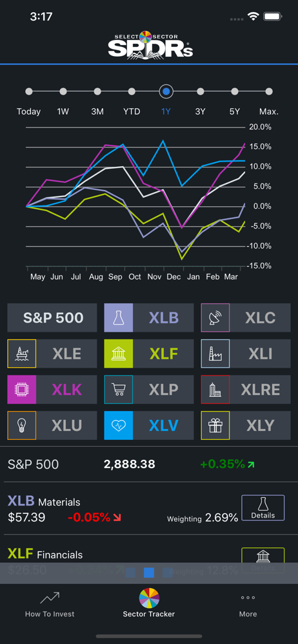Open the More tab

coord(248,604)
